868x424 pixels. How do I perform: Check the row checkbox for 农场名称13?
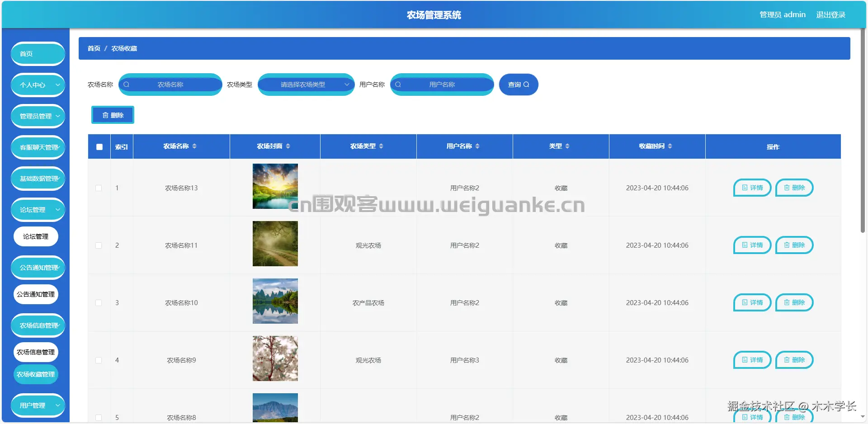(x=99, y=188)
